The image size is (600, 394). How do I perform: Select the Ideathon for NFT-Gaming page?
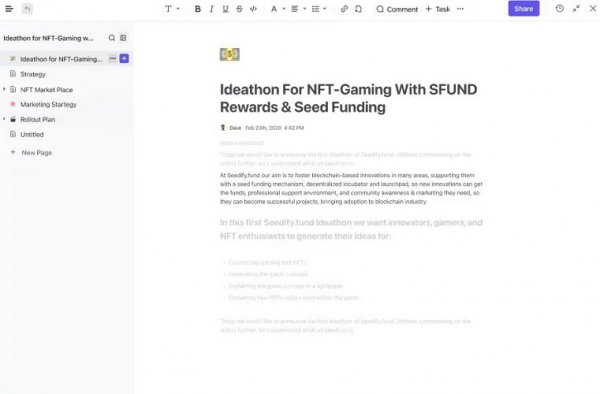pos(61,59)
